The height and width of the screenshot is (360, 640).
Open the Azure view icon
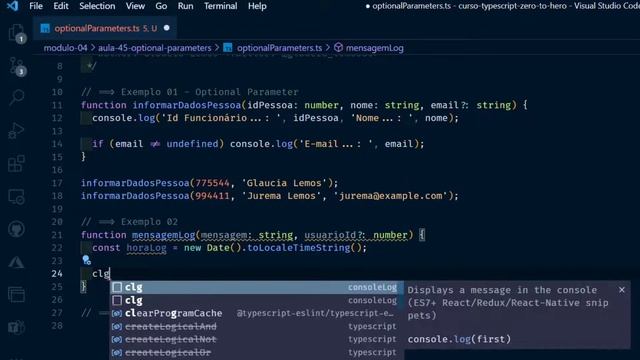(x=16, y=262)
